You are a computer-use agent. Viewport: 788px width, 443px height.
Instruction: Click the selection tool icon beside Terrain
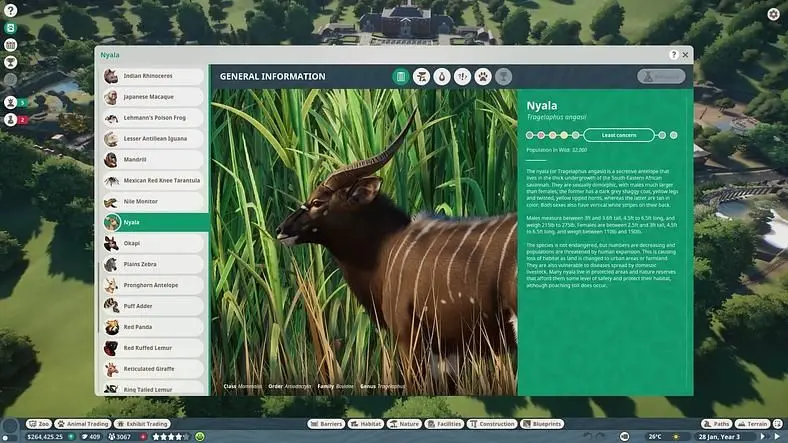tap(778, 424)
